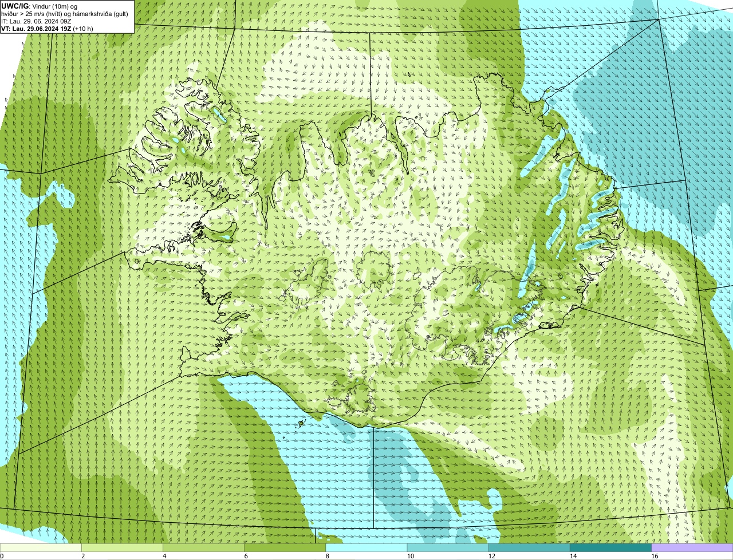Image resolution: width=733 pixels, height=560 pixels.
Task: Click the 10–12 m/s cyan legend swatch
Action: point(448,547)
